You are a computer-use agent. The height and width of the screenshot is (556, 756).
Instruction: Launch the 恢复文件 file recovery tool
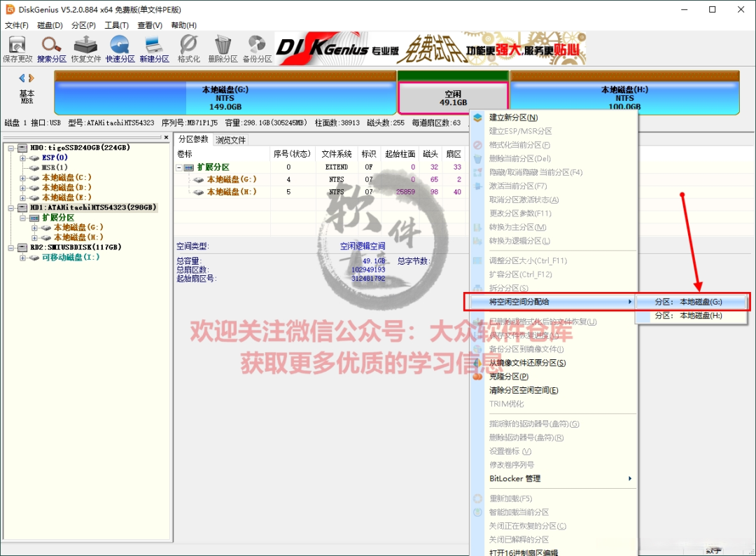coord(86,49)
